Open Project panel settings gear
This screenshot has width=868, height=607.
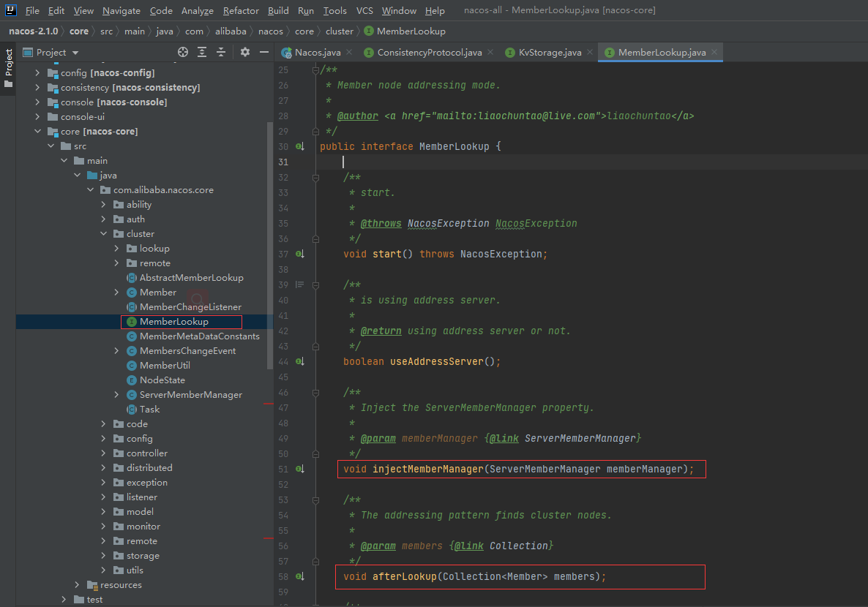coord(245,52)
